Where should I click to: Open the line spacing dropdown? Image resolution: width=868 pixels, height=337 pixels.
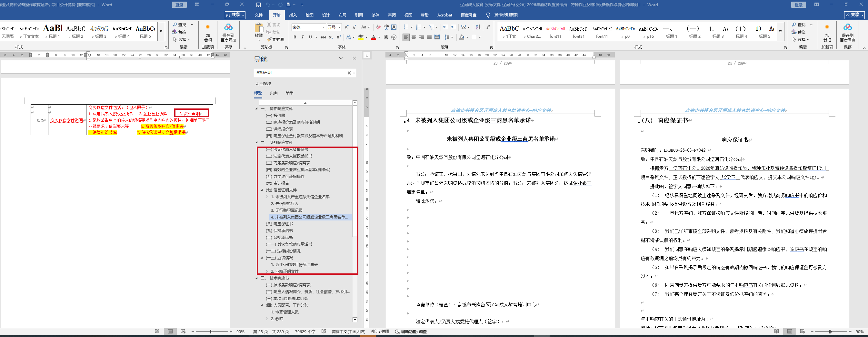pos(448,37)
